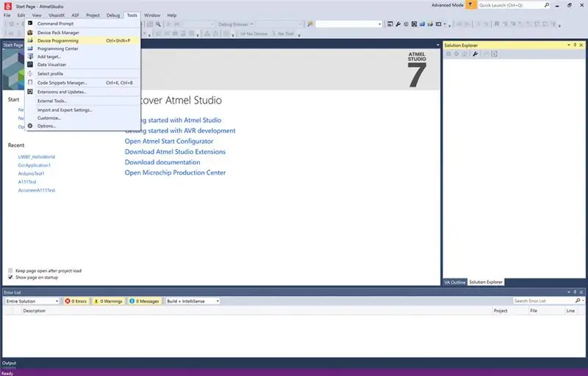
Task: Toggle the 0 Errors filter
Action: [76, 301]
